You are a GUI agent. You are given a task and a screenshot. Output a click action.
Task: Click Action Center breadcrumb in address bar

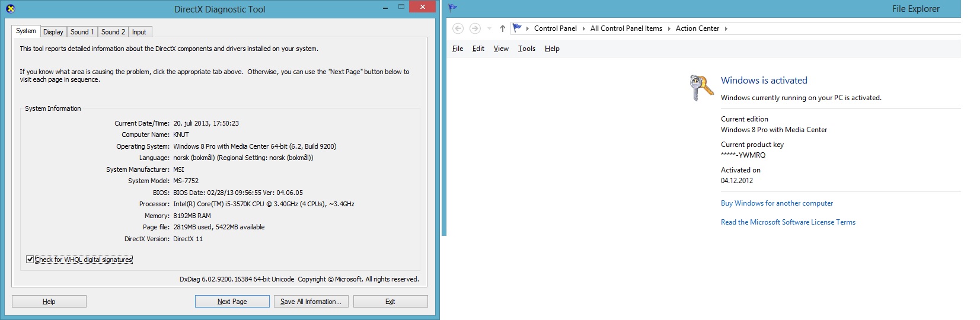click(x=697, y=28)
